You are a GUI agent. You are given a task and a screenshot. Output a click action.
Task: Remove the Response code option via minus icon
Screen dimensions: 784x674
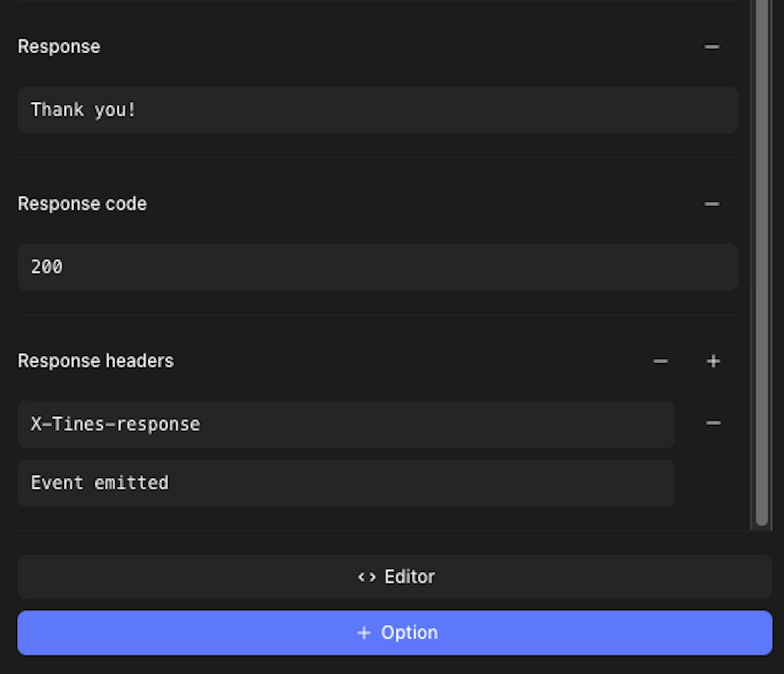tap(712, 204)
